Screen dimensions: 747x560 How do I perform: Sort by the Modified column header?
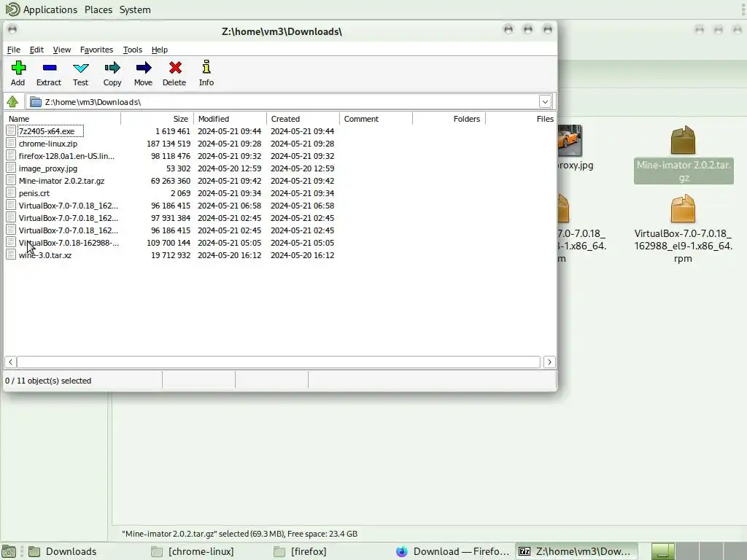[x=230, y=119]
